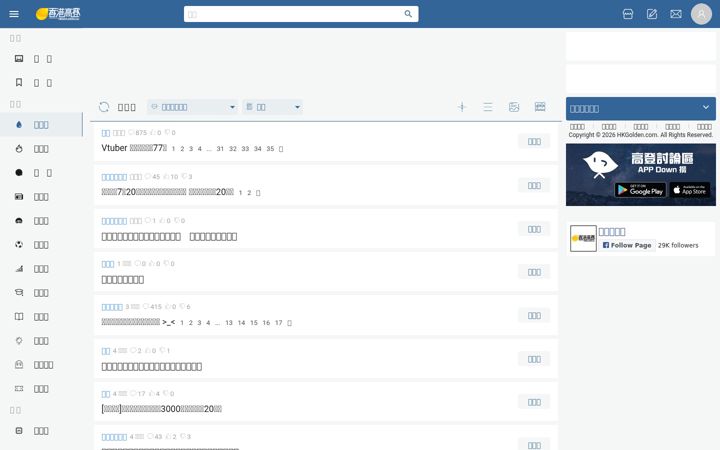Click the magnifier search icon
720x450 pixels.
click(x=408, y=14)
